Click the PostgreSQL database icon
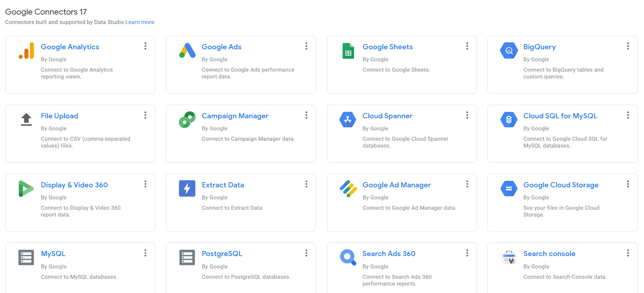This screenshot has height=293, width=644. [187, 258]
